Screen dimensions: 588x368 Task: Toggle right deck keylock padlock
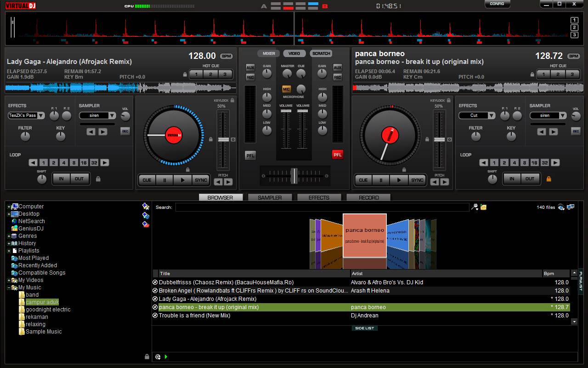pos(448,100)
